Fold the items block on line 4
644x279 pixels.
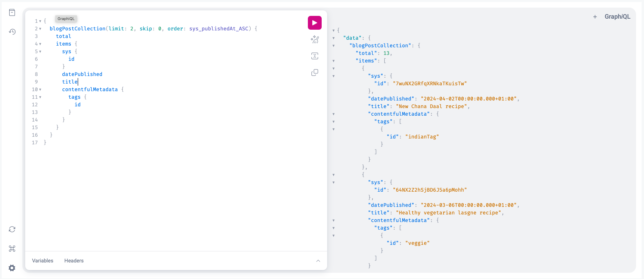tap(40, 44)
